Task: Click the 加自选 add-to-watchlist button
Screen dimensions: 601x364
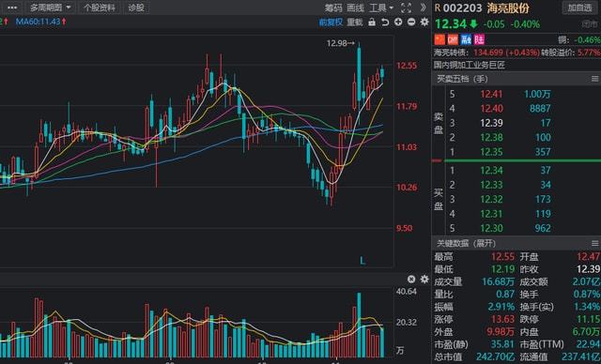Action: click(x=579, y=8)
